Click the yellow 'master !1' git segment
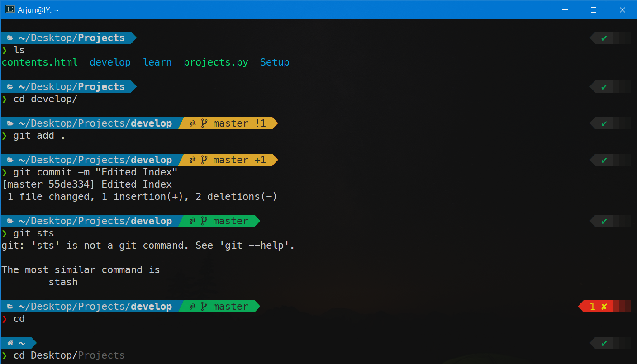The image size is (637, 364). [228, 123]
